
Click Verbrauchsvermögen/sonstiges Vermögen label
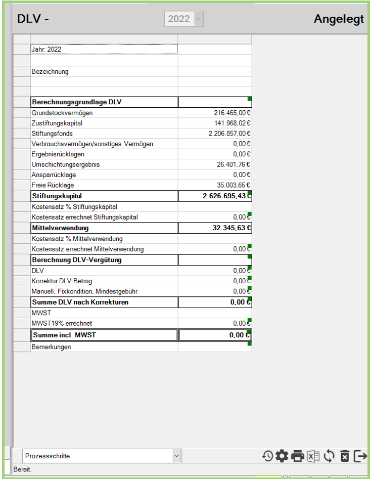pos(92,144)
